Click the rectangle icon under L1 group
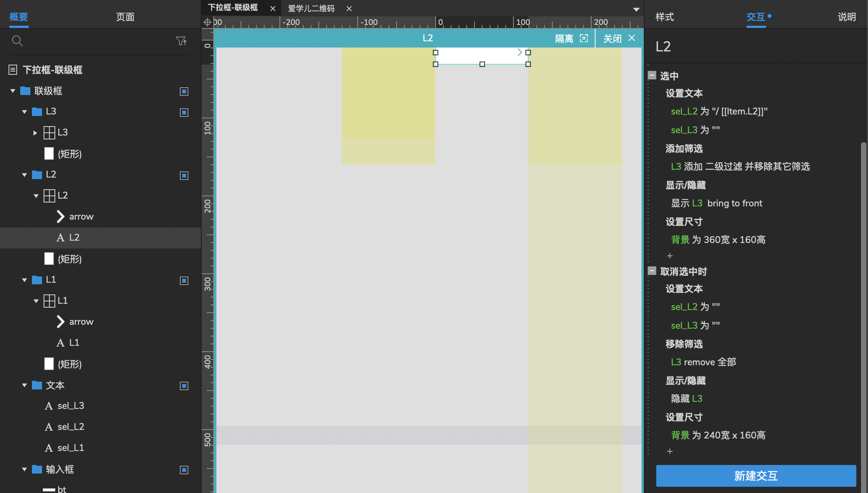The width and height of the screenshot is (868, 493). pos(49,364)
